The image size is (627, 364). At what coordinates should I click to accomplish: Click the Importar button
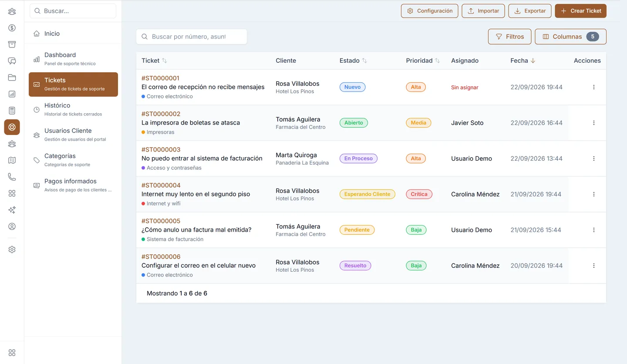(483, 11)
